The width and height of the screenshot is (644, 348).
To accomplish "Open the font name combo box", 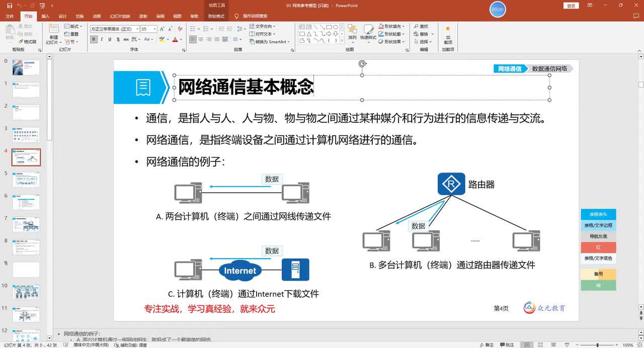I will [x=115, y=29].
